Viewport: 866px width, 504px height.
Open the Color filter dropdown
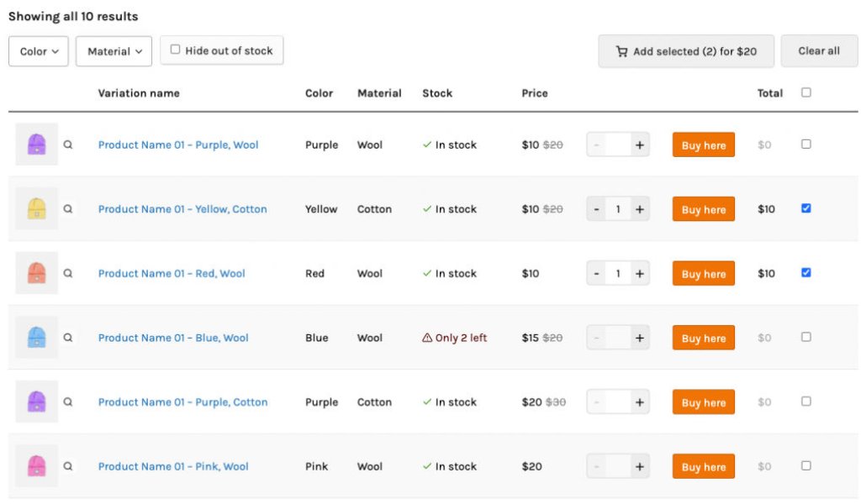(38, 51)
